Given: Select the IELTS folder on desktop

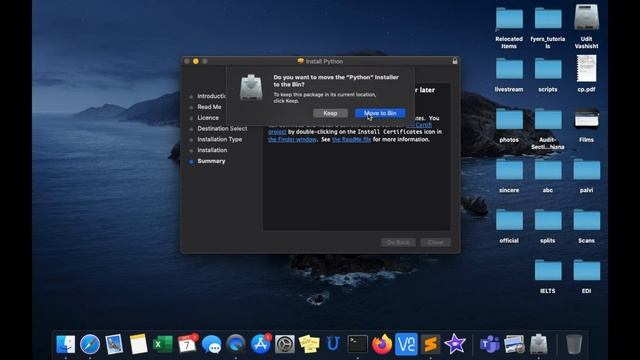Looking at the screenshot, I should pos(548,271).
